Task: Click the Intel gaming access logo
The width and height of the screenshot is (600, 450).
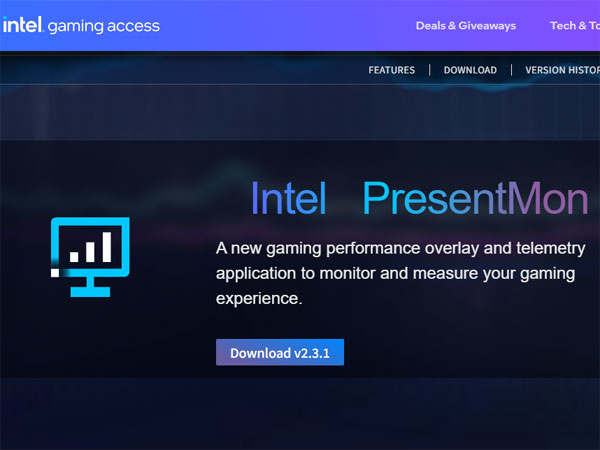Action: click(x=81, y=25)
